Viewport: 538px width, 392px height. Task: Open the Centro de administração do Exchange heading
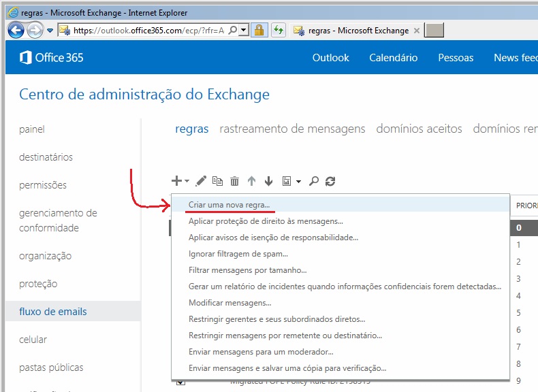[144, 95]
